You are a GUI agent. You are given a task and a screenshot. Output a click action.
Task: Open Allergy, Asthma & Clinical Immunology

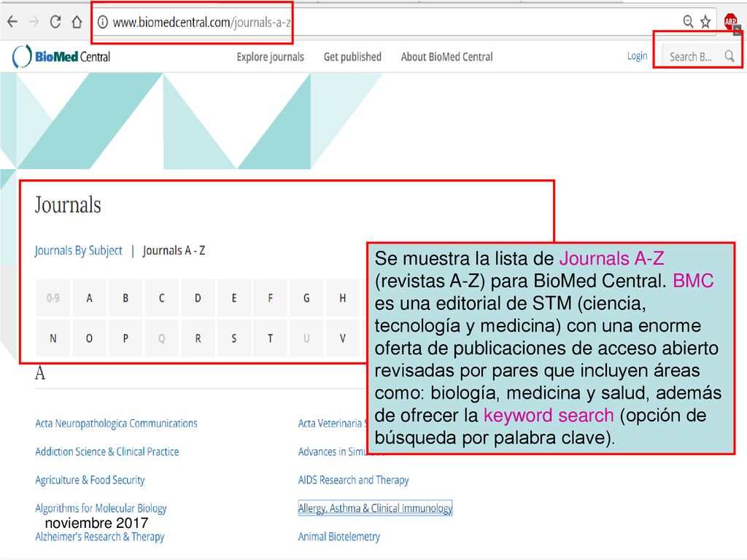[375, 508]
